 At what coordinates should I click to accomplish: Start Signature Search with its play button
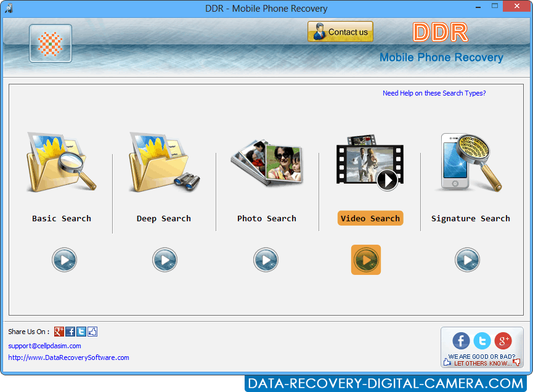tap(468, 259)
